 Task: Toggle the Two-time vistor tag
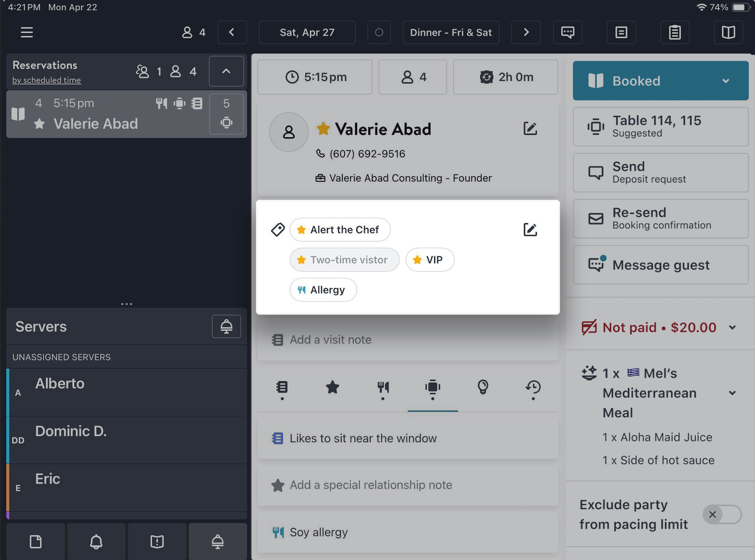pos(344,260)
